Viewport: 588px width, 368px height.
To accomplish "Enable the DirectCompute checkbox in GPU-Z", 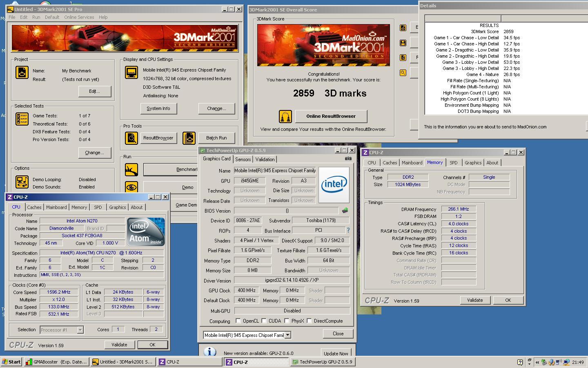I will [309, 321].
